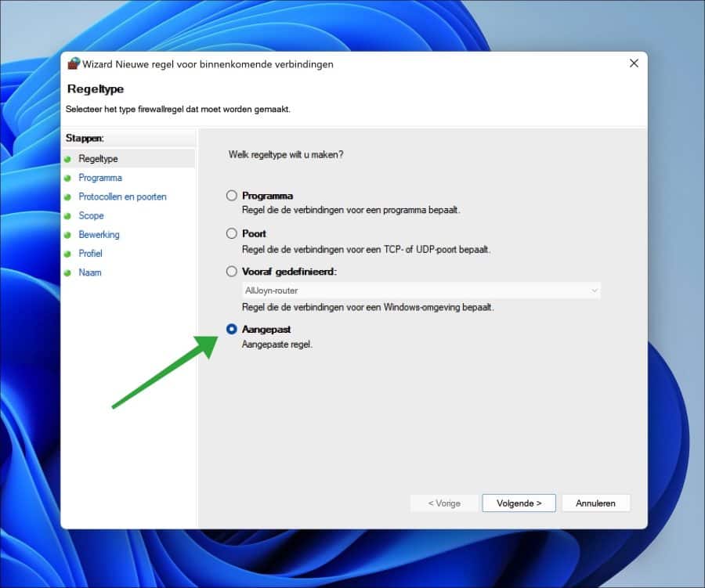705x588 pixels.
Task: Click the Volgende > button
Action: click(519, 503)
